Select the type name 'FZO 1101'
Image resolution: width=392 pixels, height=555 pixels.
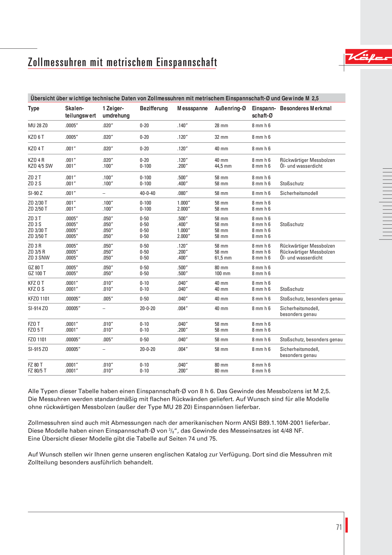(37, 340)
